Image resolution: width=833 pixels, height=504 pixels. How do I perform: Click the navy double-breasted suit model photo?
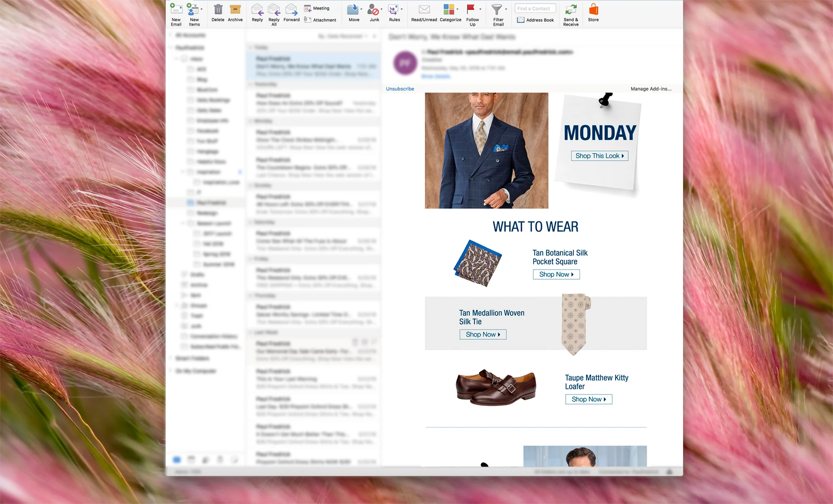[x=486, y=150]
